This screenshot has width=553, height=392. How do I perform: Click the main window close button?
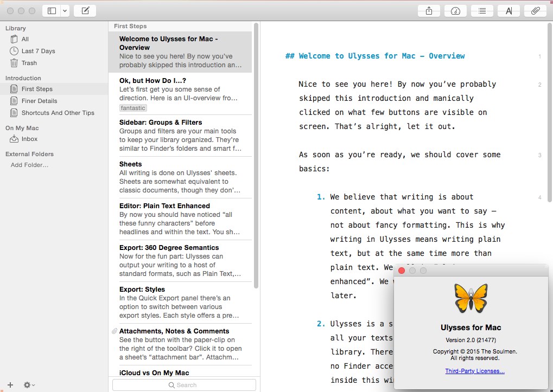pyautogui.click(x=10, y=11)
